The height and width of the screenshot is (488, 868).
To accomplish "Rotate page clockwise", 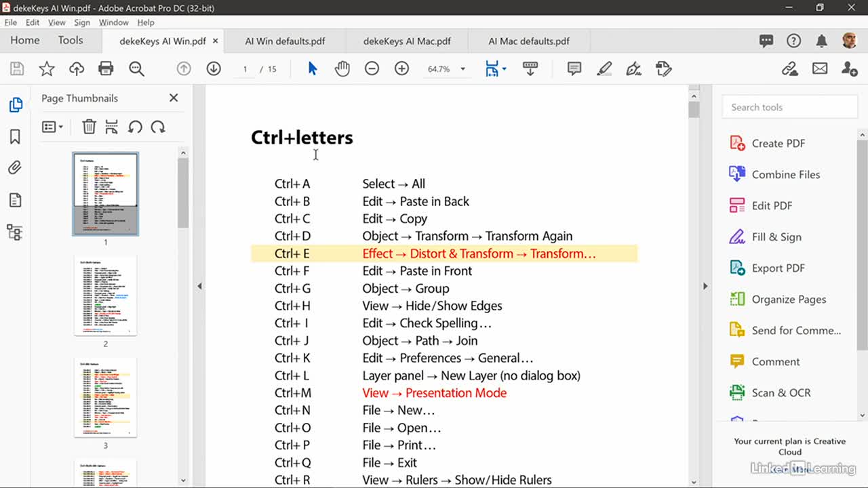I will pyautogui.click(x=158, y=127).
